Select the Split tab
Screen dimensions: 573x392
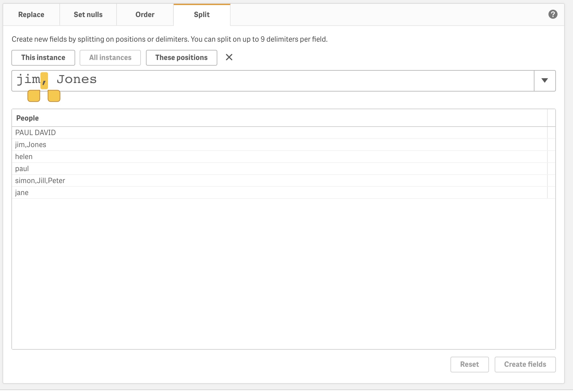202,15
